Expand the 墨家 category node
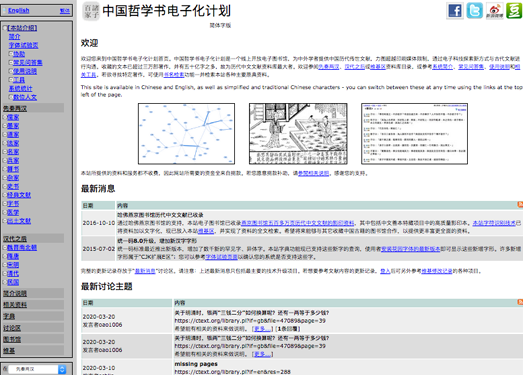The image size is (523, 375). (5, 126)
